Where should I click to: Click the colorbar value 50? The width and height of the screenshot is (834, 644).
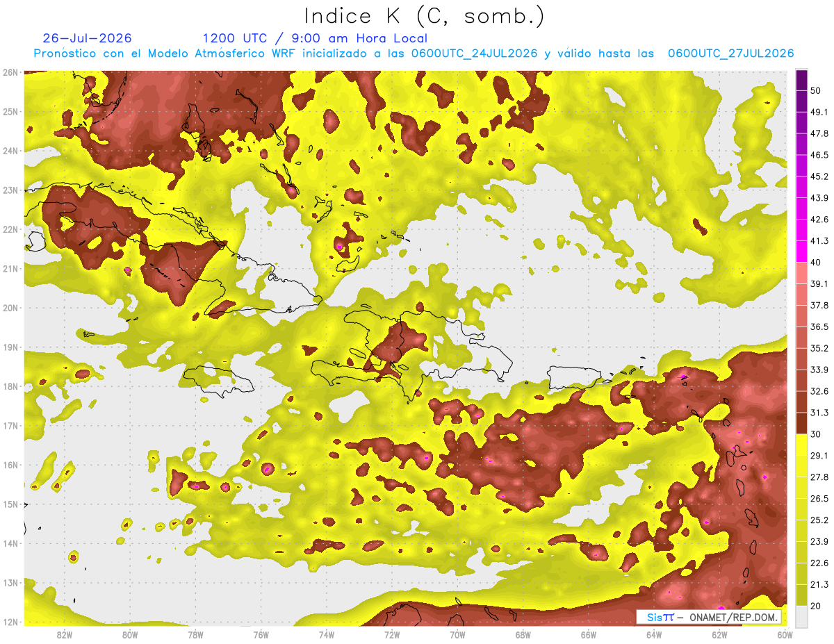click(x=816, y=91)
